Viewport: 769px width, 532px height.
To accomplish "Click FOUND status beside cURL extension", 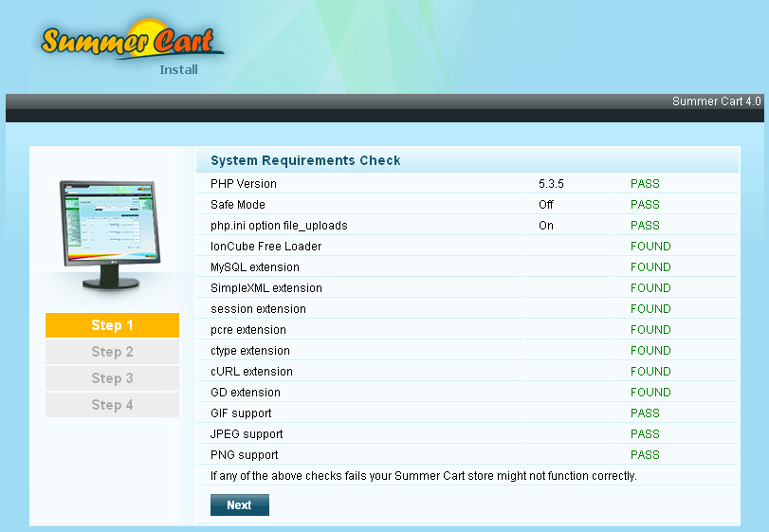I will click(x=650, y=372).
